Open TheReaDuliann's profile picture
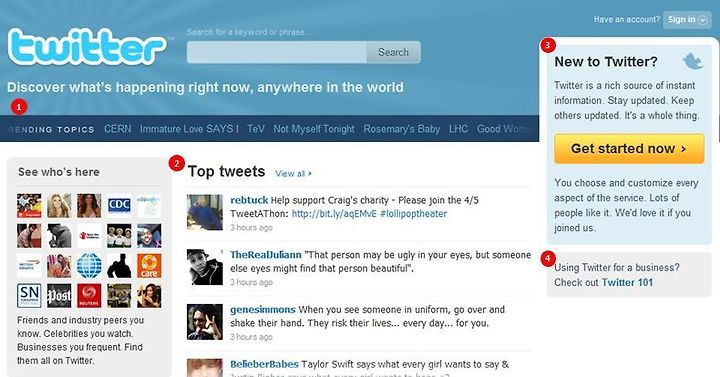This screenshot has height=377, width=720. click(x=205, y=267)
